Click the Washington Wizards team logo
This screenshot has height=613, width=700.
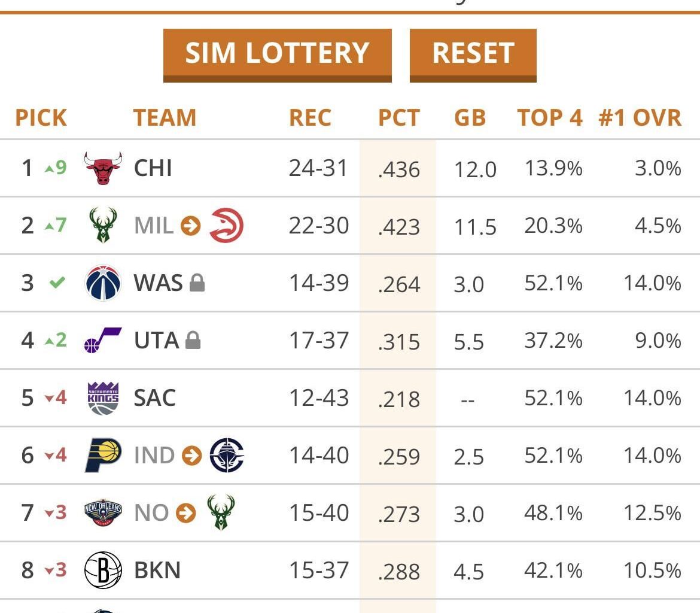(103, 283)
